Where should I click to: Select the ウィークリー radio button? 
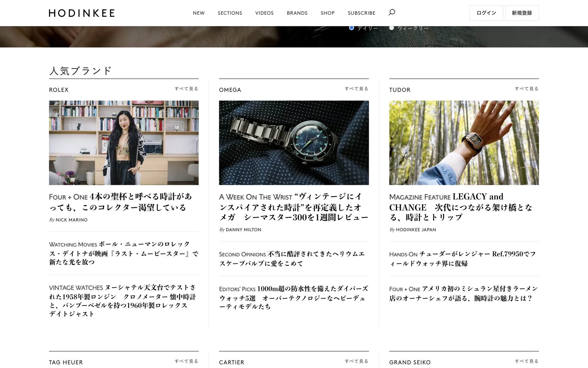[391, 28]
